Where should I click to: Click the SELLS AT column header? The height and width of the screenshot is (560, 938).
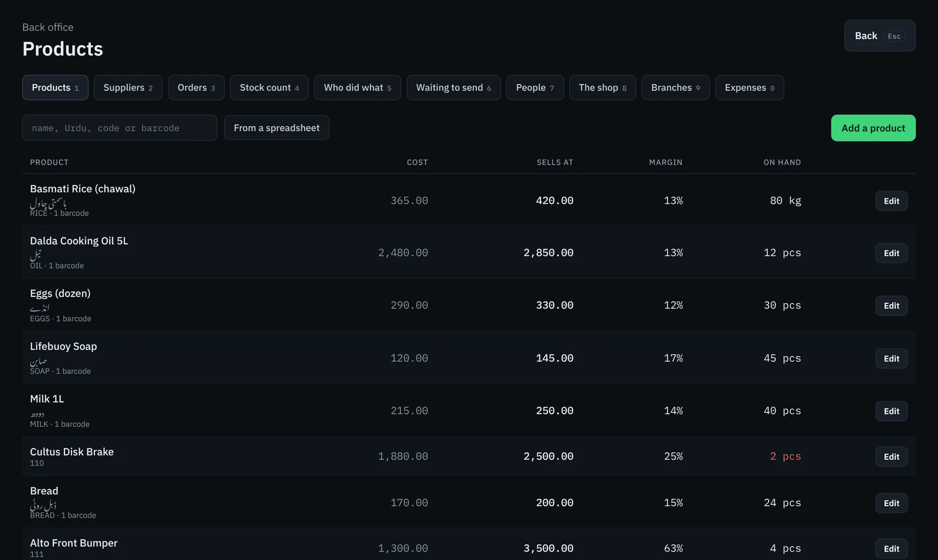(x=555, y=162)
